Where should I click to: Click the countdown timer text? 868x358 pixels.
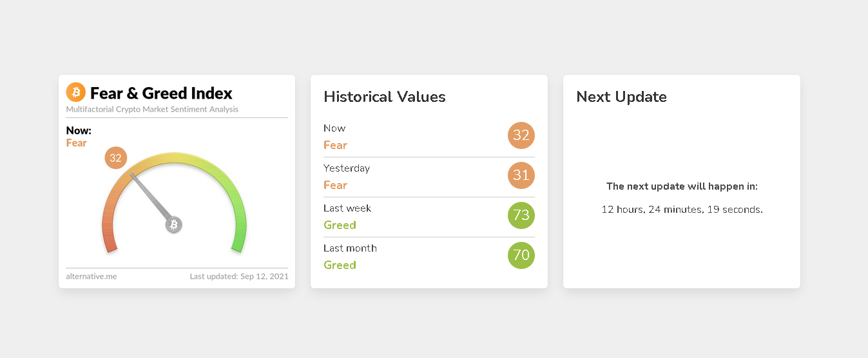pos(682,210)
